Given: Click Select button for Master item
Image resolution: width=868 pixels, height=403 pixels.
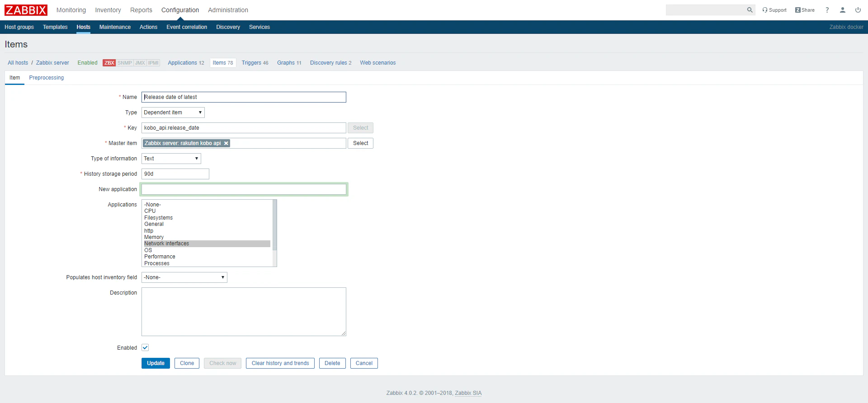Looking at the screenshot, I should [x=360, y=143].
